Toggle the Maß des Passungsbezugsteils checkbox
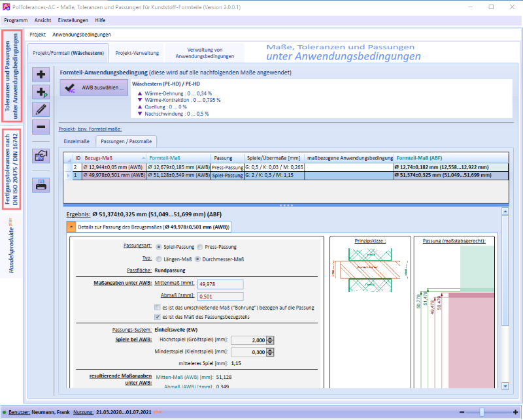This screenshot has height=420, width=523. [157, 317]
